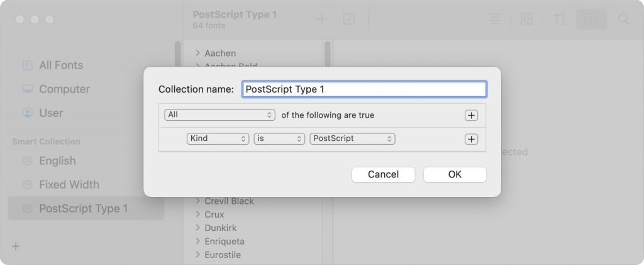Open the Kind criteria dropdown
The width and height of the screenshot is (644, 265).
[218, 138]
